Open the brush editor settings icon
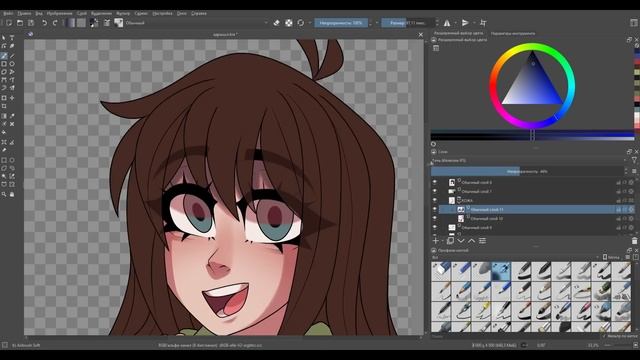 (107, 23)
